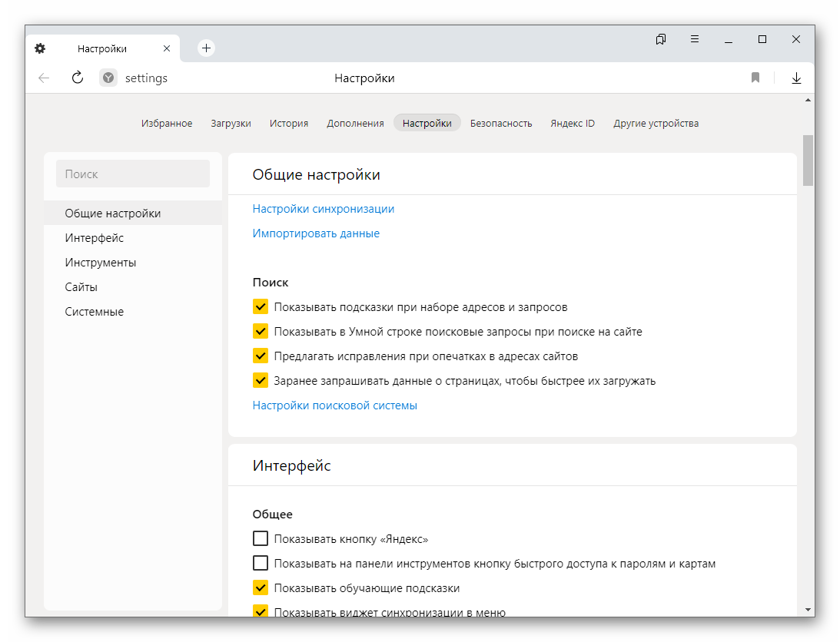
Task: Click the scrollbar down arrow
Action: pyautogui.click(x=808, y=610)
